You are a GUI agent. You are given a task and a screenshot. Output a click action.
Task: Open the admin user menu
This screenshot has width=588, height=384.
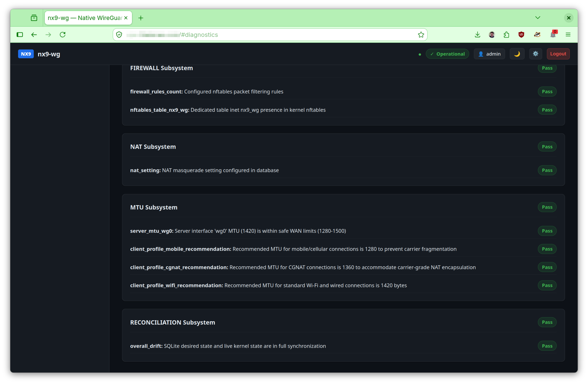click(489, 54)
